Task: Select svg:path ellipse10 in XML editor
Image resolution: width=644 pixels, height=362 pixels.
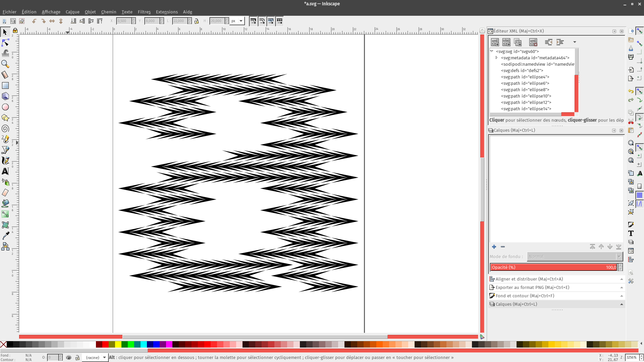Action: (526, 96)
